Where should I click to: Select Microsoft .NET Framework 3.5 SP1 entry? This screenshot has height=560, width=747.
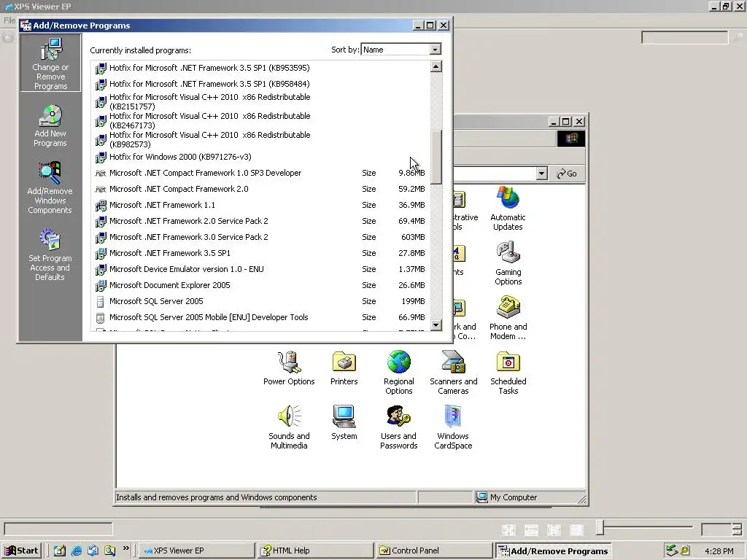click(x=260, y=253)
